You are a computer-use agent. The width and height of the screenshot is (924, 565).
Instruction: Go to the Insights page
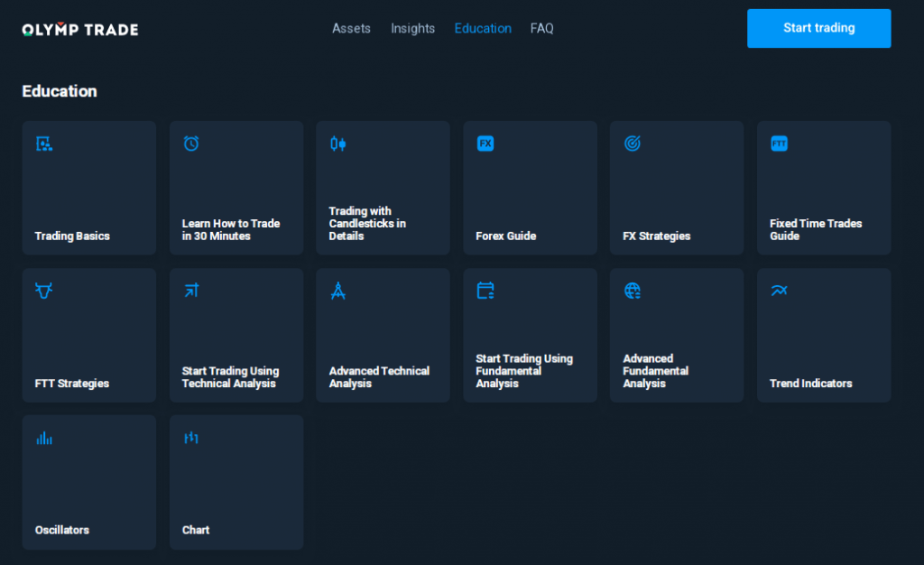coord(412,28)
